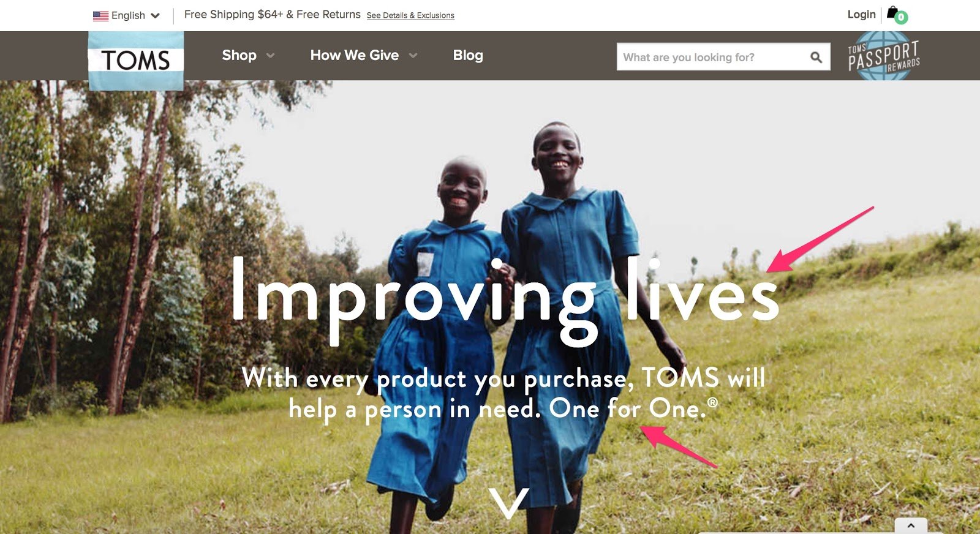The width and height of the screenshot is (980, 534).
Task: Open the How We Give menu
Action: (355, 55)
